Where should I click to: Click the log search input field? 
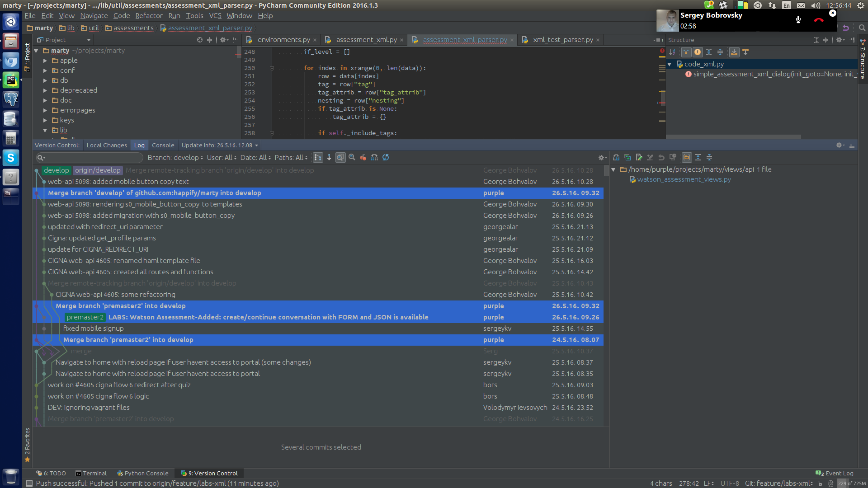(90, 157)
